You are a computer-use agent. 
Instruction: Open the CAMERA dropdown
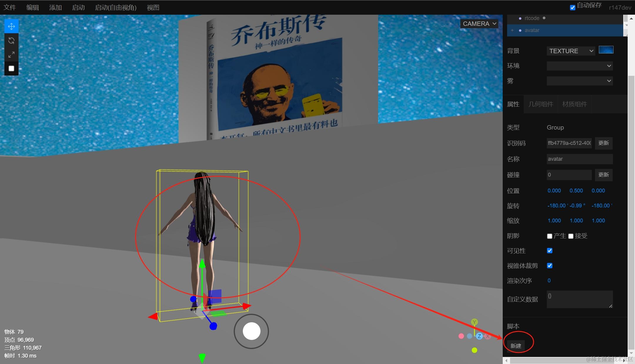pos(479,24)
